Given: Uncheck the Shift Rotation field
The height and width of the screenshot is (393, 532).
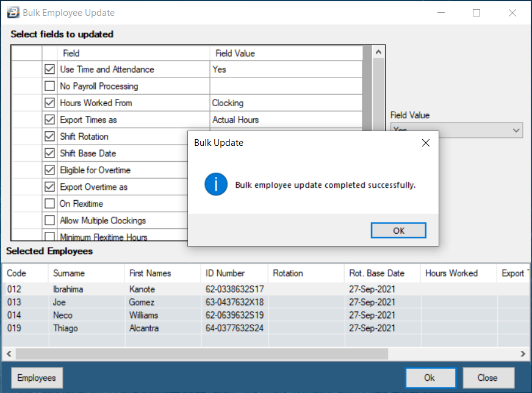Looking at the screenshot, I should click(x=49, y=137).
